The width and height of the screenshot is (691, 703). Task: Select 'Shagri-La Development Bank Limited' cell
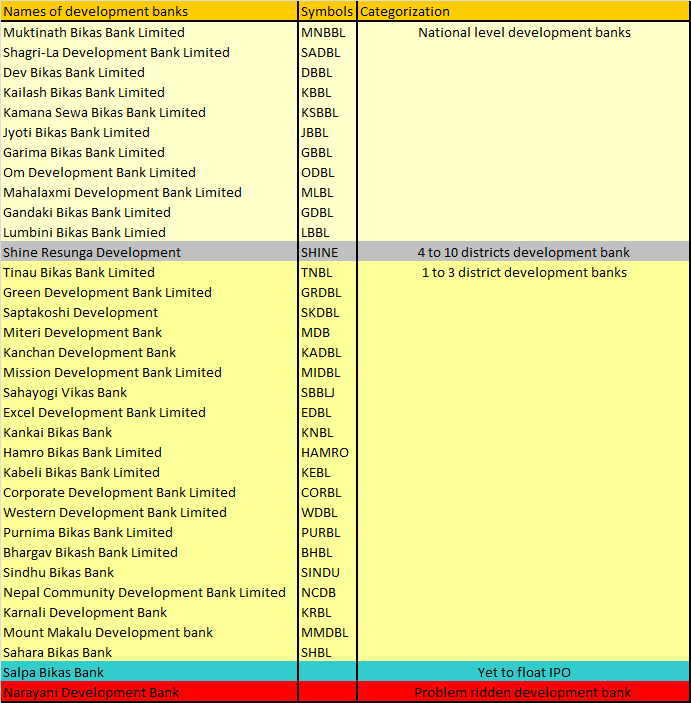click(149, 52)
